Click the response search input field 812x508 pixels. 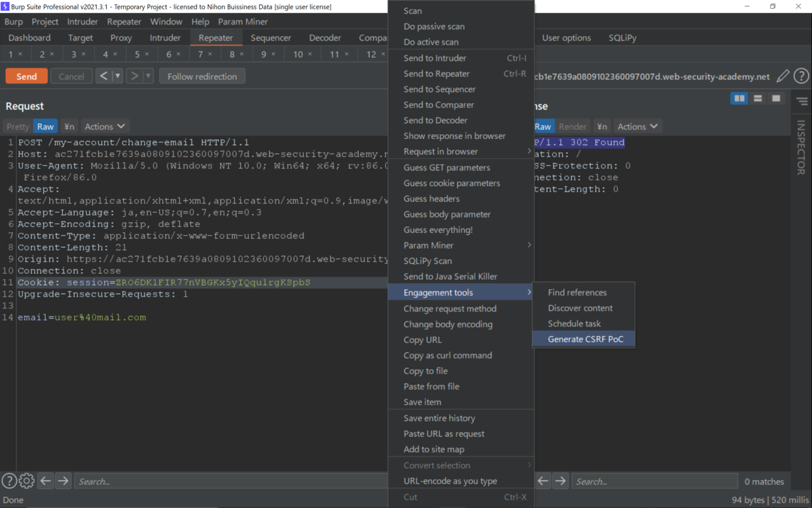click(654, 481)
